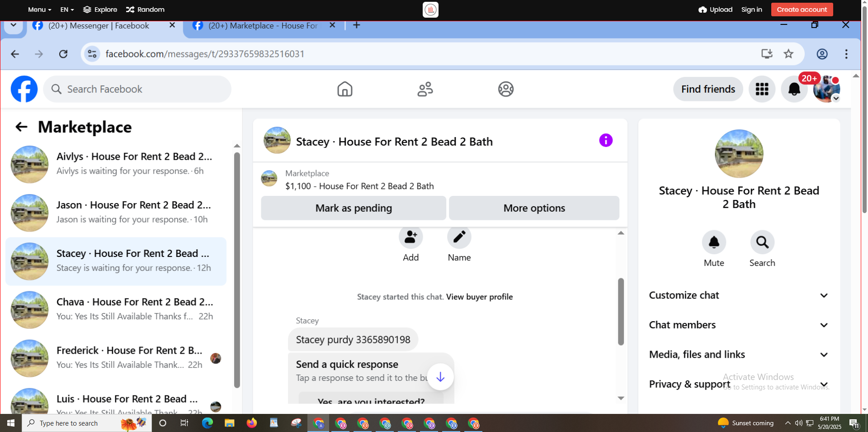Reload the page in browser

point(63,54)
